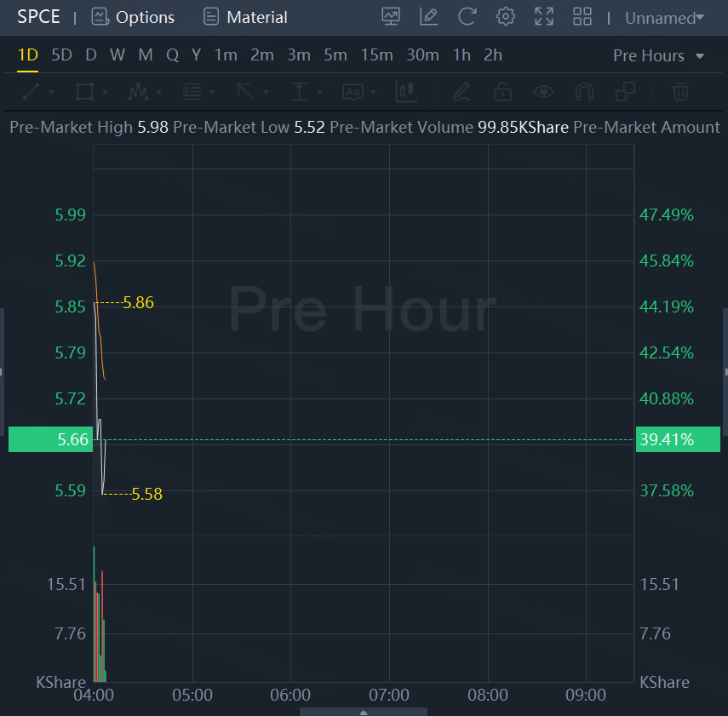Toggle the magnet snap mode icon
The image size is (728, 716).
pos(584,91)
